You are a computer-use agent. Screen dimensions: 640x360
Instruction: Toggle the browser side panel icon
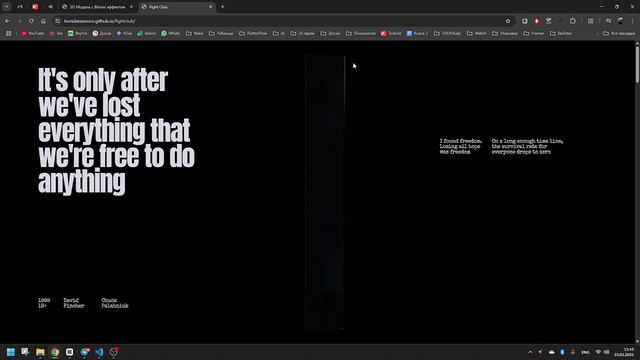point(591,21)
